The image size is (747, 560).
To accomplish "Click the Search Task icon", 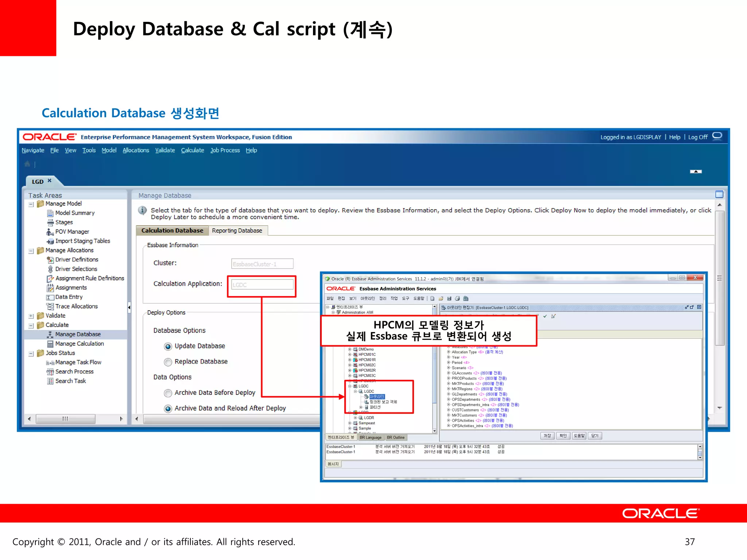I will (50, 381).
